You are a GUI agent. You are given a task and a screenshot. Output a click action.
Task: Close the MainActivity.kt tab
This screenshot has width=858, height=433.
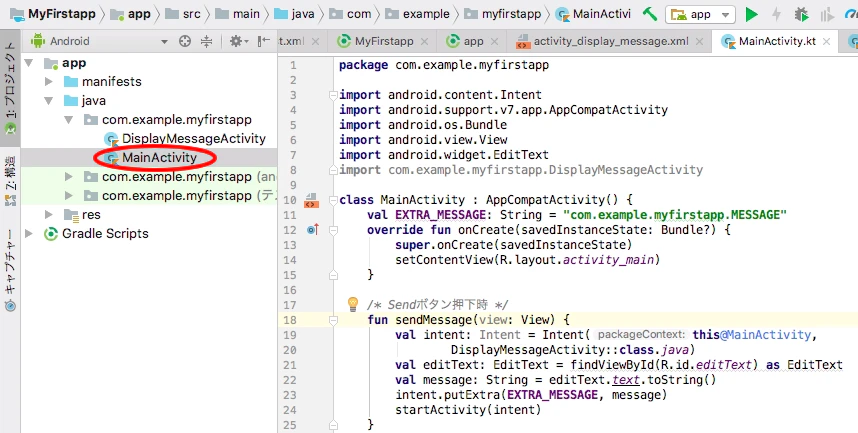coord(826,42)
